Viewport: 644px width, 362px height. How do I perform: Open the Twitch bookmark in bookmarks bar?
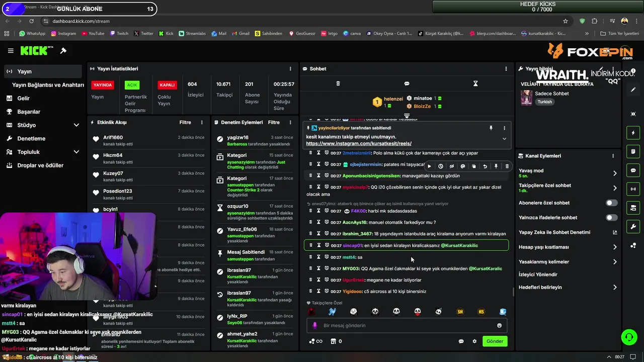tap(118, 34)
